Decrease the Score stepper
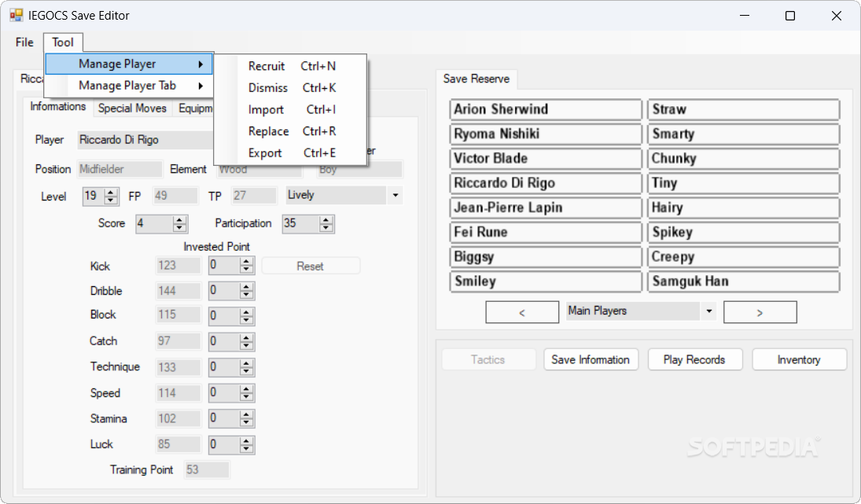This screenshot has height=504, width=861. coord(179,227)
